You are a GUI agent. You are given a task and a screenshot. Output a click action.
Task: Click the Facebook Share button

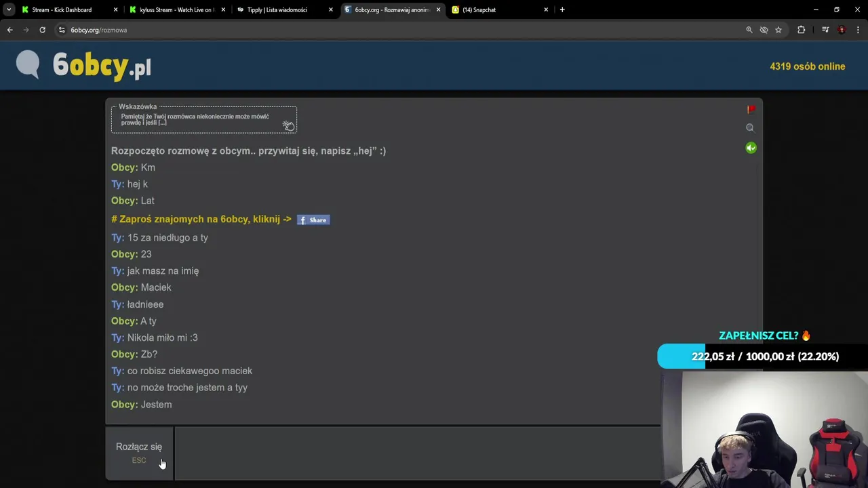pyautogui.click(x=313, y=220)
